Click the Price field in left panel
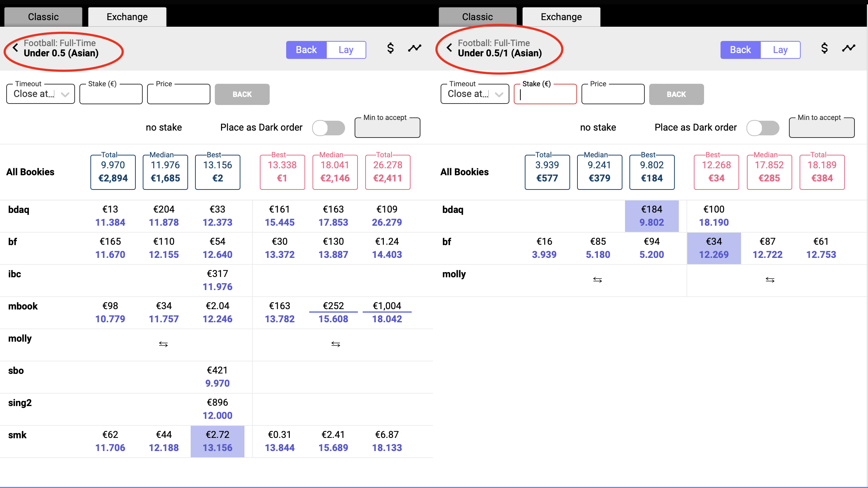The height and width of the screenshot is (488, 868). pos(179,94)
